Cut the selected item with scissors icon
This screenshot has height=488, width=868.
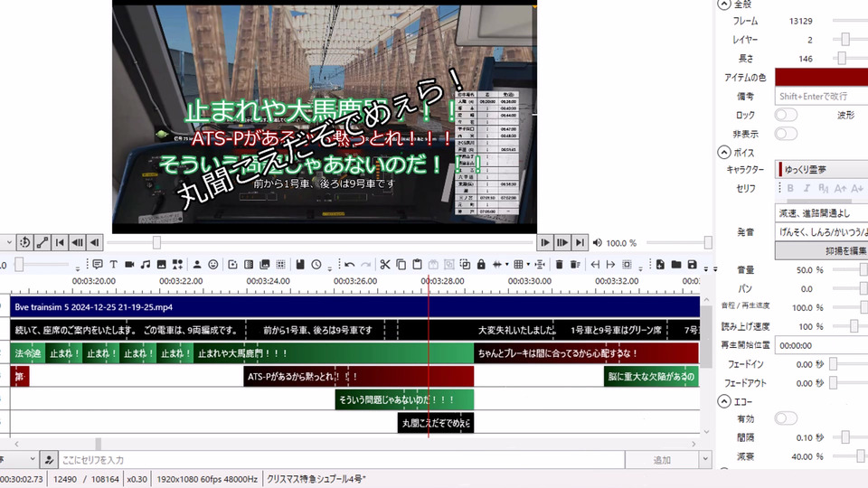pyautogui.click(x=385, y=265)
